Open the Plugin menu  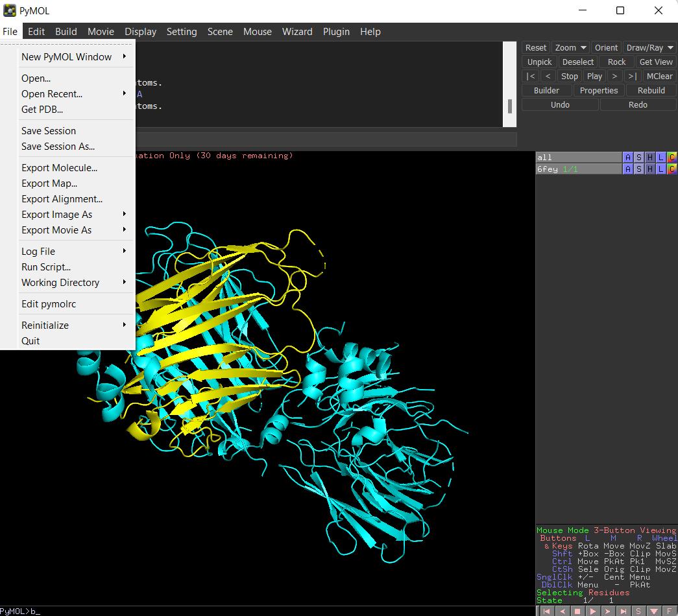tap(336, 32)
